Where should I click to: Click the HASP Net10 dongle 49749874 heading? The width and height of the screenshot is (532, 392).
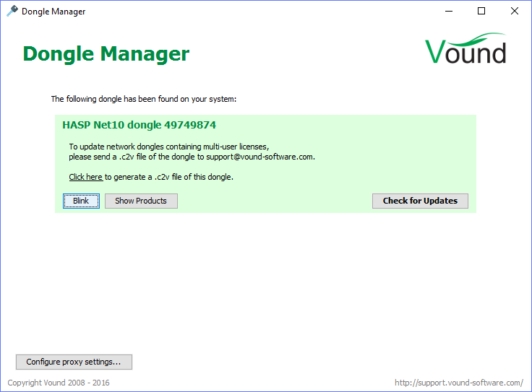(x=139, y=125)
